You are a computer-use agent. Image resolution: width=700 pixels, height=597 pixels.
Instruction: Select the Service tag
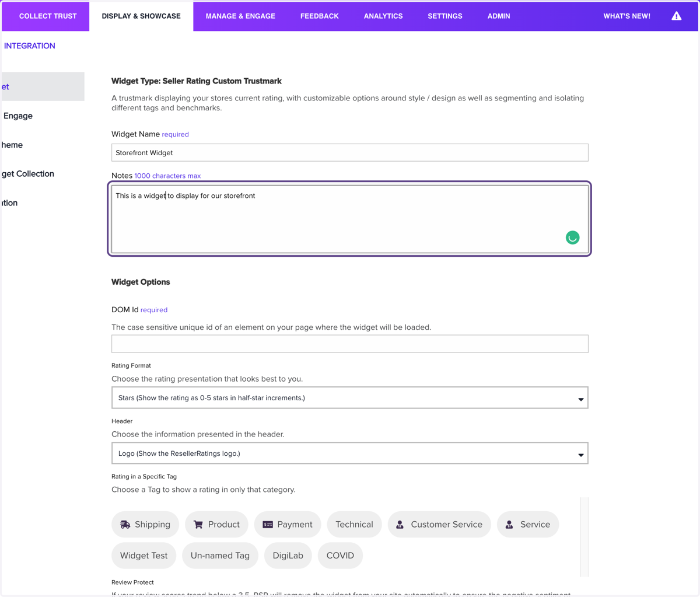[x=528, y=524]
